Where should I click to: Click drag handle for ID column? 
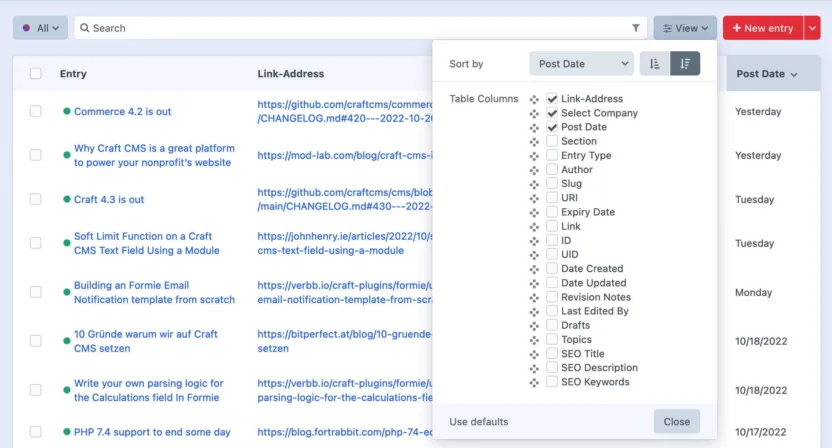coord(534,241)
